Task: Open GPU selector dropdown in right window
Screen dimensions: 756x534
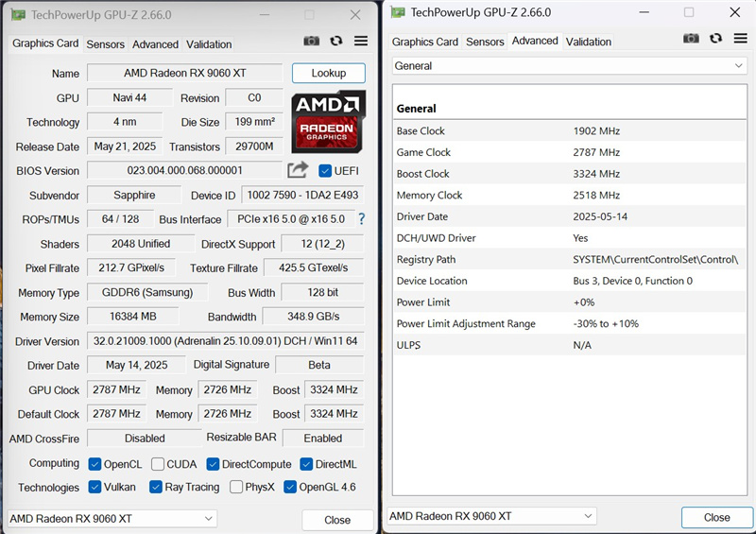Action: tap(491, 516)
